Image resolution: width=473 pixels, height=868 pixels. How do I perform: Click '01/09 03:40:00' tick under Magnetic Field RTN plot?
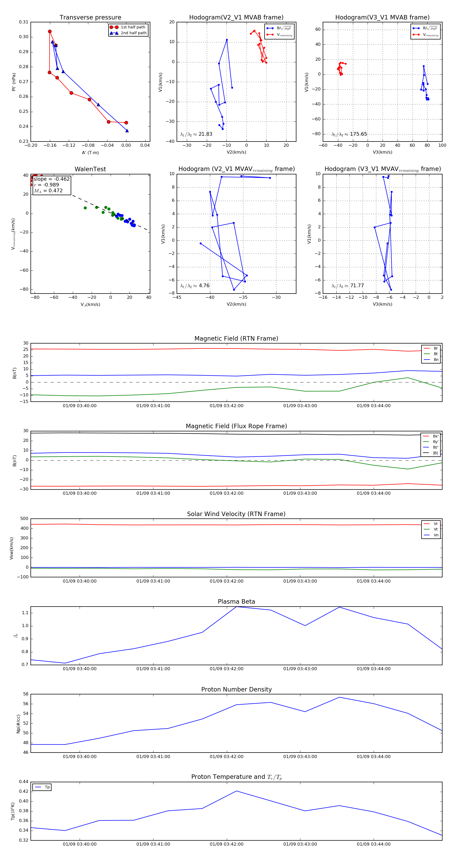pyautogui.click(x=79, y=406)
